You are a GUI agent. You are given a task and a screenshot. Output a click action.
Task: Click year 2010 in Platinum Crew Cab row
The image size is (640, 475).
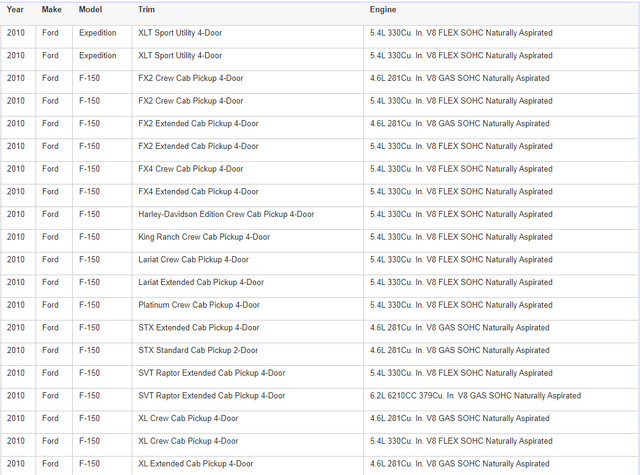pyautogui.click(x=16, y=305)
